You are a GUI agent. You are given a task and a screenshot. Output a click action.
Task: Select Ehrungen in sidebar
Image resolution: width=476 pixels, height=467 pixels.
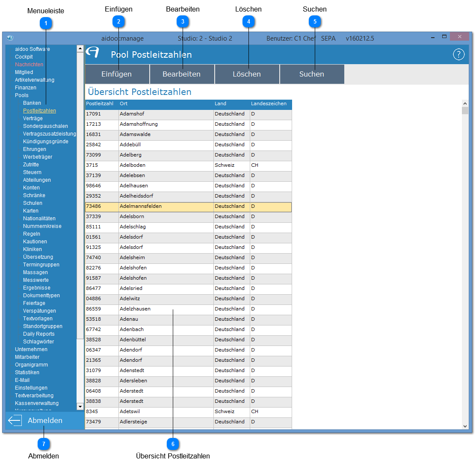(x=35, y=149)
